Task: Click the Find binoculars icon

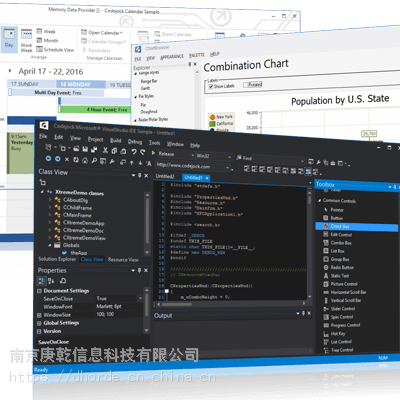Action: coord(239,157)
